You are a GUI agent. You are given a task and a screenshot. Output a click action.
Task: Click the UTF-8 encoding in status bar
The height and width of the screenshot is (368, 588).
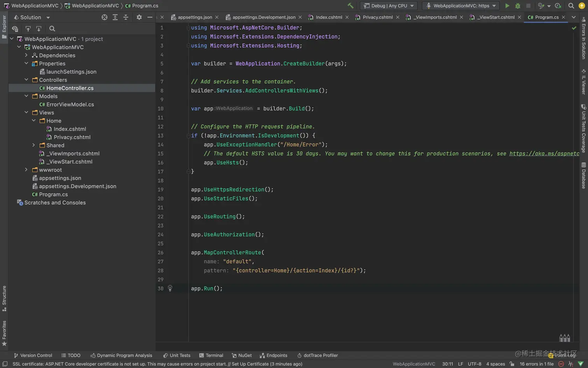pyautogui.click(x=474, y=364)
